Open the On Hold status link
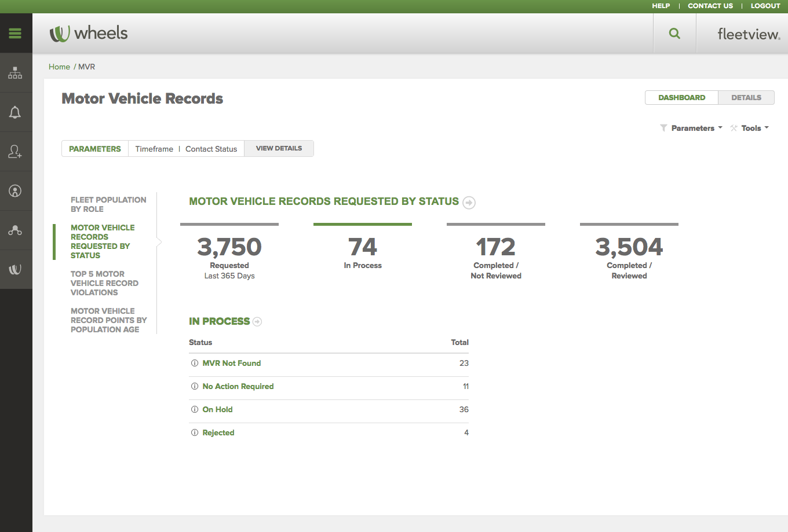Viewport: 788px width, 532px height. click(x=217, y=409)
